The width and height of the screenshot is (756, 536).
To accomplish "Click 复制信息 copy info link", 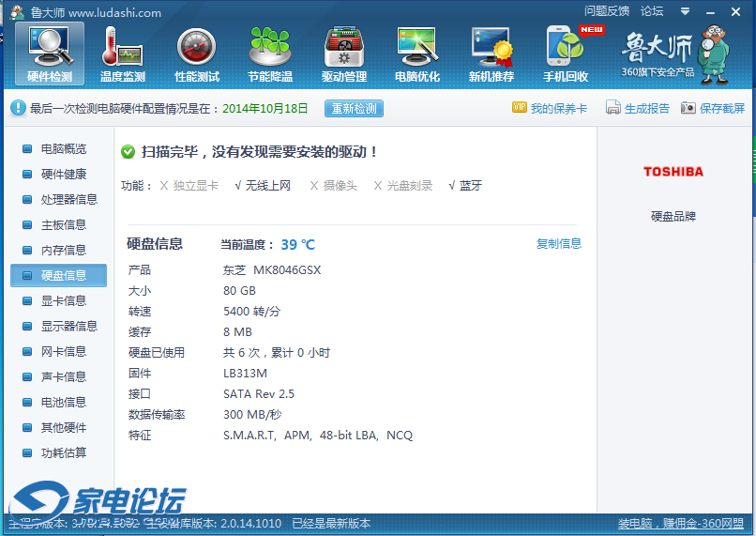I will click(559, 244).
